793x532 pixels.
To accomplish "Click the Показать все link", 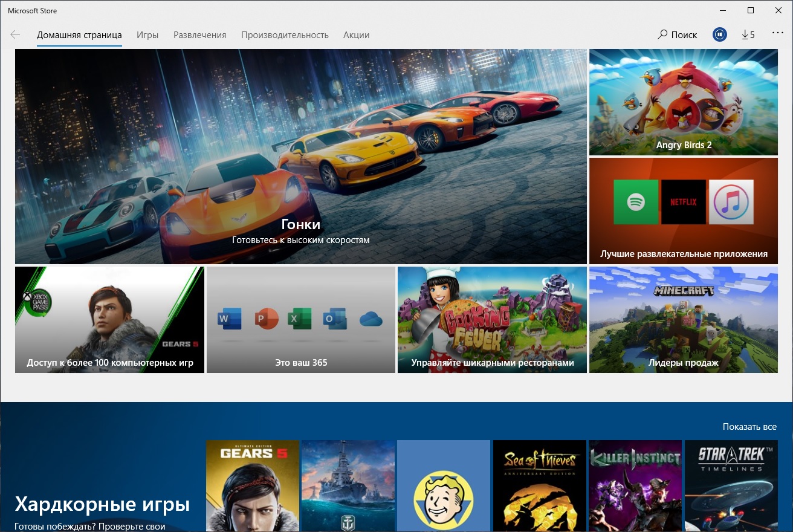I will point(749,427).
